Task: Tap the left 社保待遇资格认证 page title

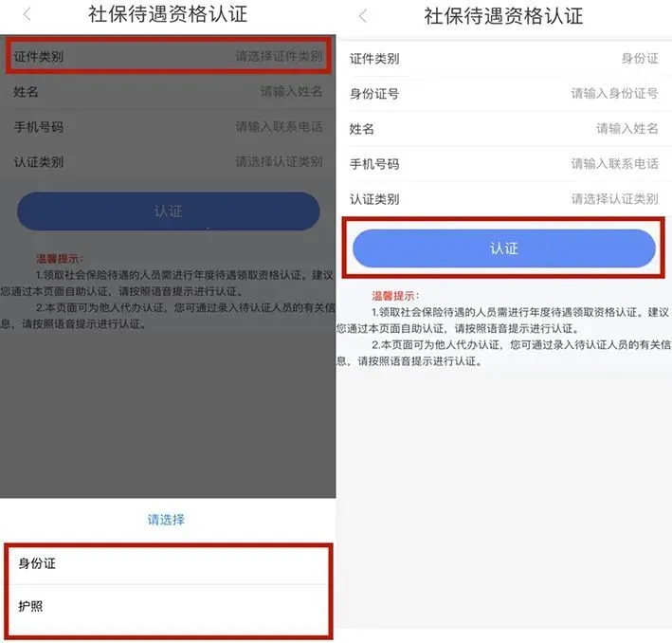Action: 168,14
